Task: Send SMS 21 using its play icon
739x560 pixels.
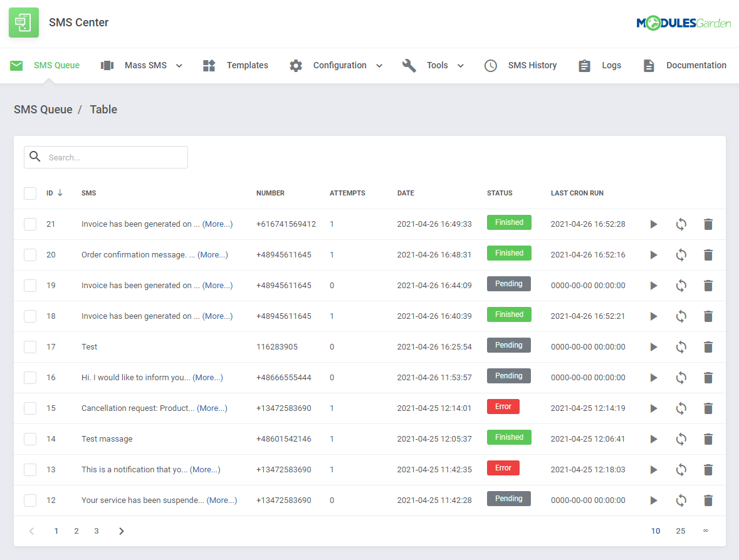Action: (654, 224)
